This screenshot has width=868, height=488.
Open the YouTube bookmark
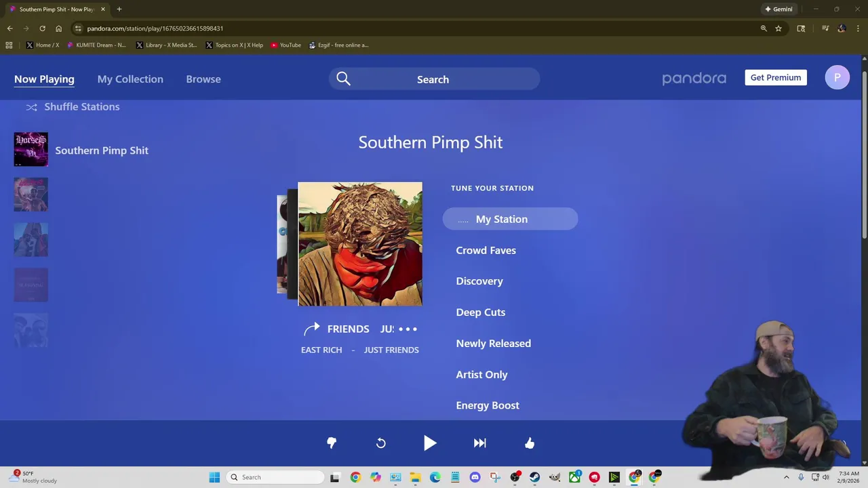285,45
